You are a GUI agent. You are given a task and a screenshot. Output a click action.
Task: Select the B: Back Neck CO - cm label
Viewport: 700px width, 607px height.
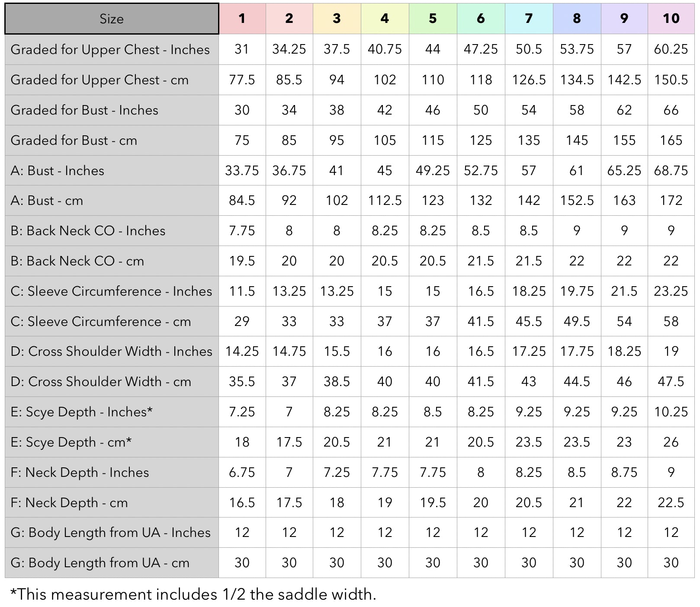[x=77, y=261]
